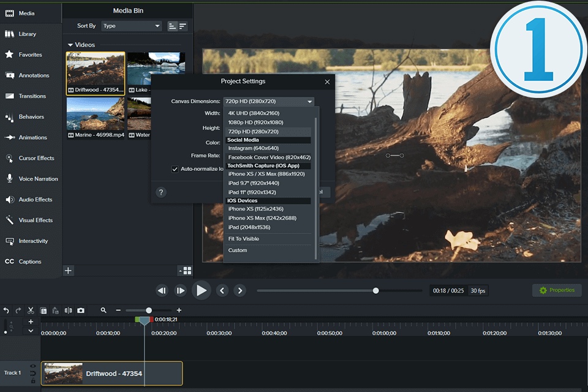Click the Cut scissors icon
The height and width of the screenshot is (392, 588).
coord(31,311)
